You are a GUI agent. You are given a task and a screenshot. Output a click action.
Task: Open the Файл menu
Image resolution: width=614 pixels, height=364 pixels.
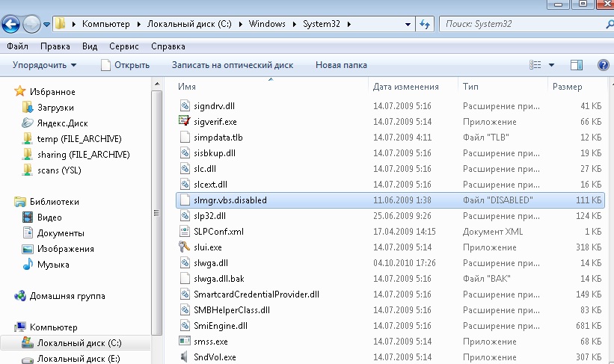tap(18, 46)
